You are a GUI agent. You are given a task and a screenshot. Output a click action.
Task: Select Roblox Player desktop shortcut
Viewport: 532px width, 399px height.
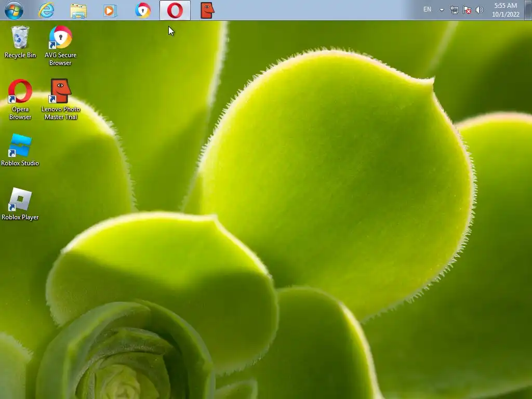pyautogui.click(x=20, y=204)
